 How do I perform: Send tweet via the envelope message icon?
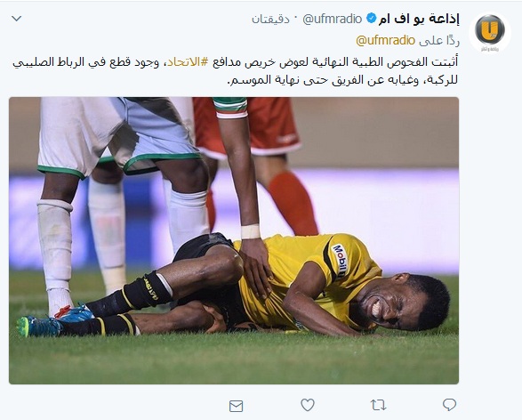(x=236, y=406)
